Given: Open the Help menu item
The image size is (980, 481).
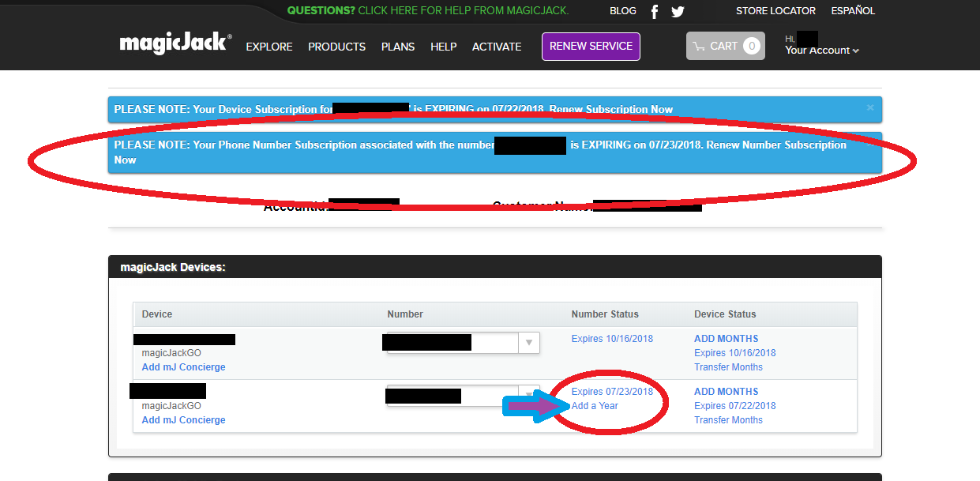Looking at the screenshot, I should point(443,47).
